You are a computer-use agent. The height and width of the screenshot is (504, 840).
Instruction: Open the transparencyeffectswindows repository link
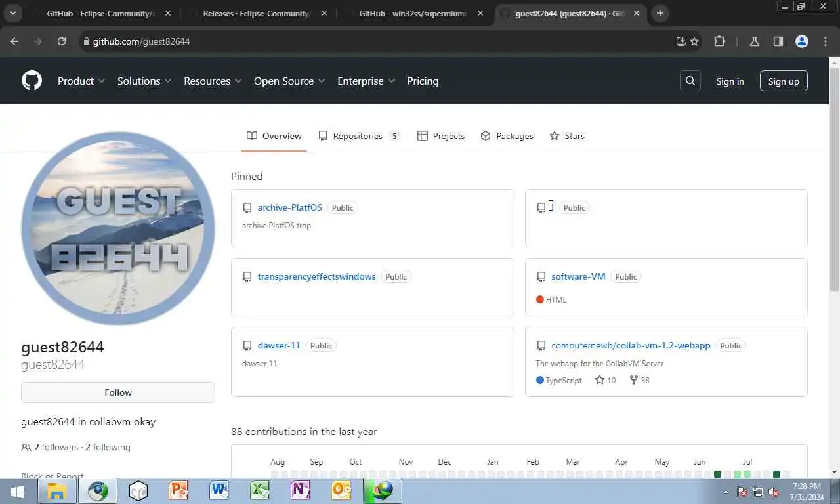point(317,276)
